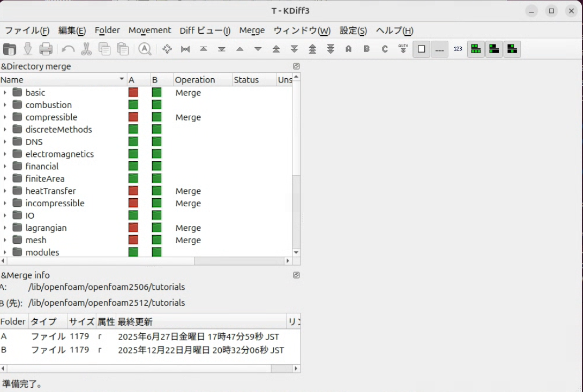Toggle line numbers with the 123 button
Image resolution: width=583 pixels, height=392 pixels.
[457, 49]
